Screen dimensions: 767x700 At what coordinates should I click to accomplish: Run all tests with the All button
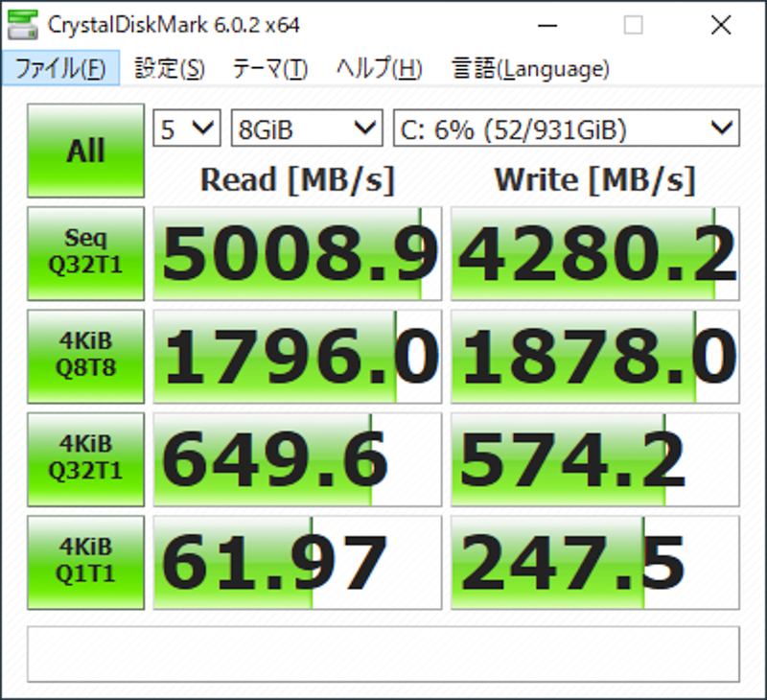84,149
